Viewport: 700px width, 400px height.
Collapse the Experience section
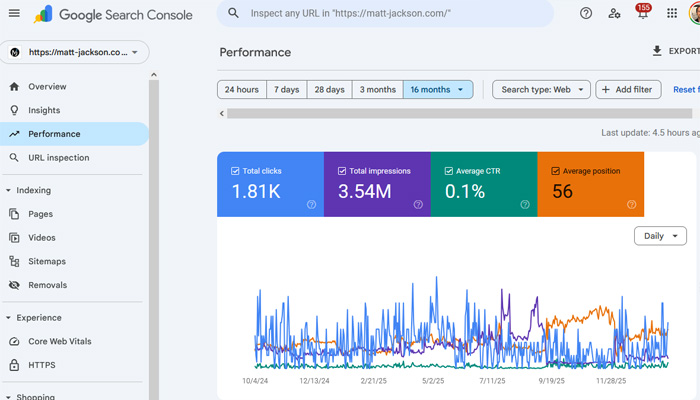click(8, 318)
